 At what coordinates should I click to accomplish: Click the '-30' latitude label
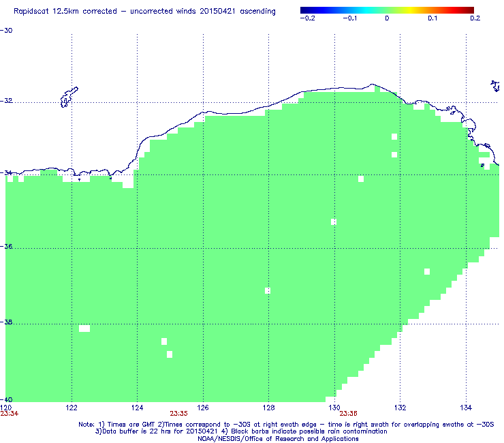[x=6, y=31]
